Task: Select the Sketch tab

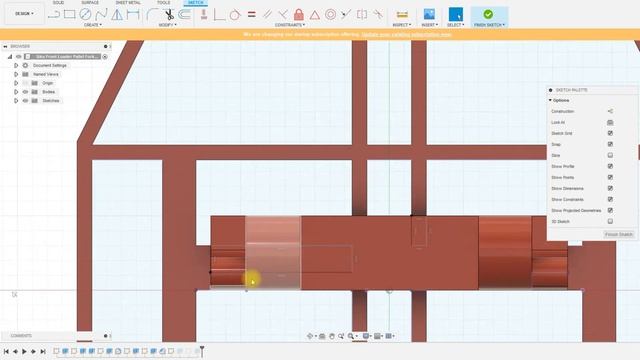Action: 196,2
